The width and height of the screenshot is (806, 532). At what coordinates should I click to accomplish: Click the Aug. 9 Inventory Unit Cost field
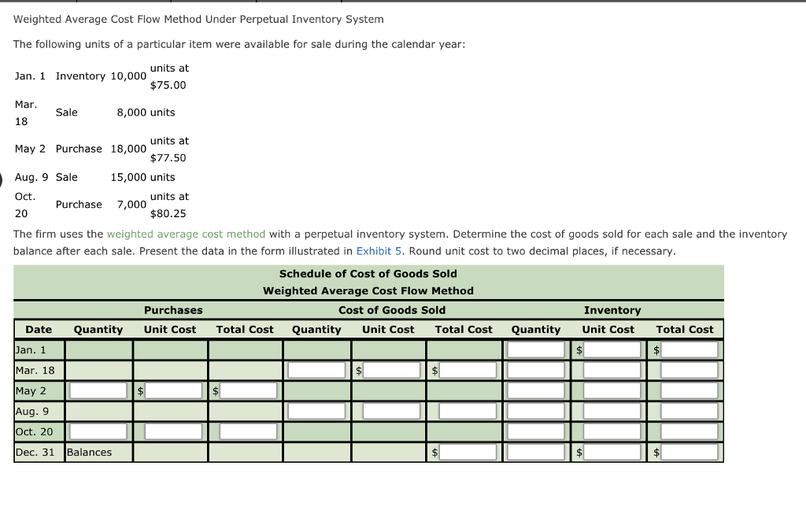coord(610,410)
